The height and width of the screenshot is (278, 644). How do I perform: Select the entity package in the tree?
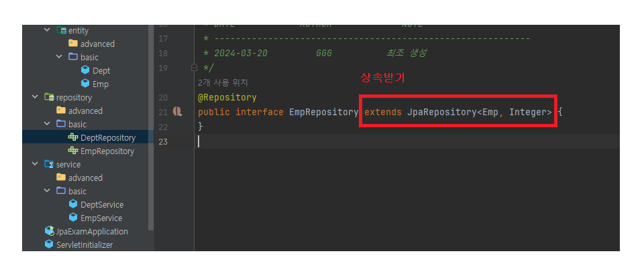point(78,31)
